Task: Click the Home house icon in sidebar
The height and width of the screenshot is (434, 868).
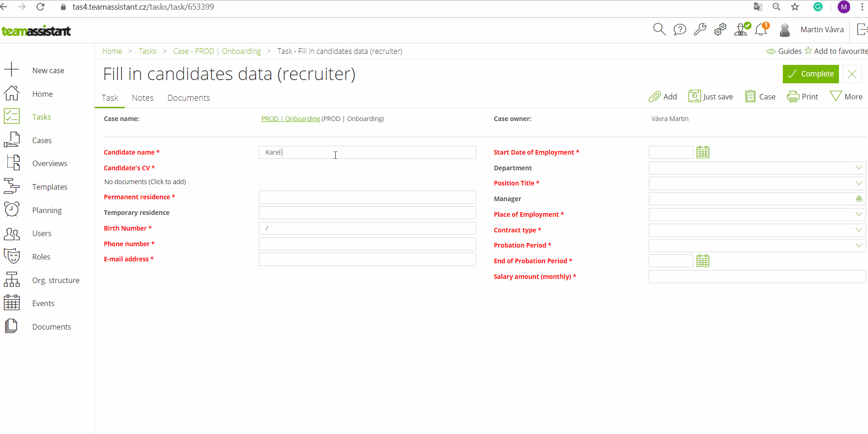Action: pos(12,93)
